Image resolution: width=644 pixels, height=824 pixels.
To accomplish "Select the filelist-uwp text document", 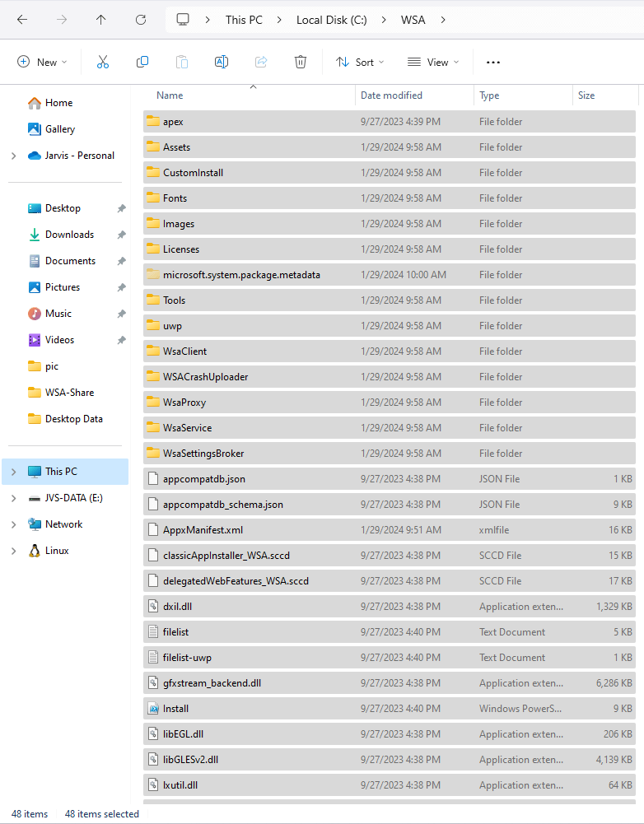I will (x=389, y=658).
